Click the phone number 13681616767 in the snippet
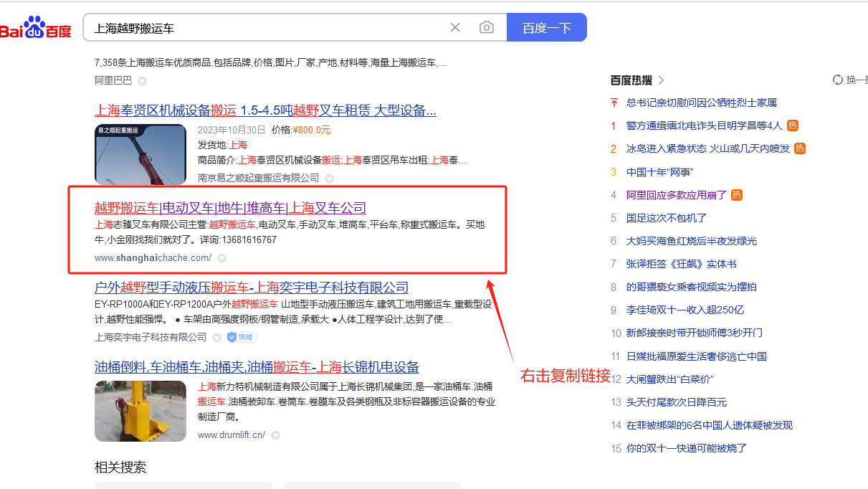This screenshot has height=489, width=868. coord(249,239)
